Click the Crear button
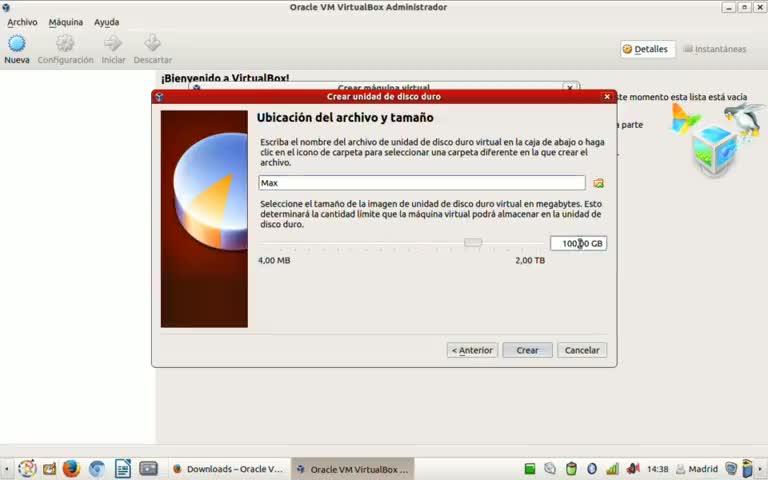This screenshot has height=480, width=768. tap(527, 350)
